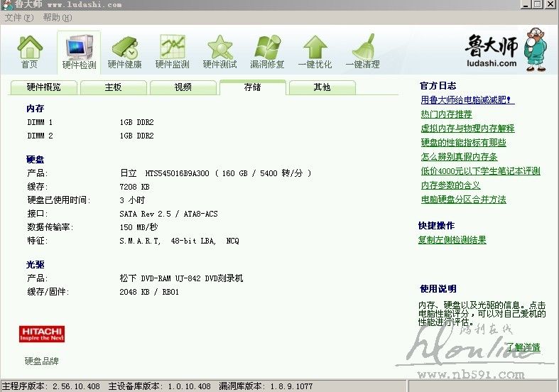Screen dimensions: 559x392
Task: Click firmware value 2048 KB / RB01
Action: (x=149, y=292)
